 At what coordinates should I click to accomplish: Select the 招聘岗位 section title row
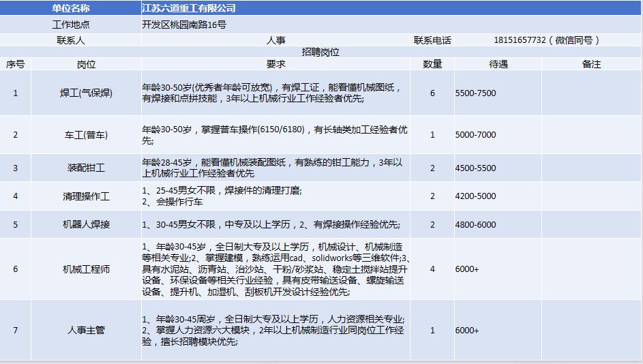pos(320,52)
